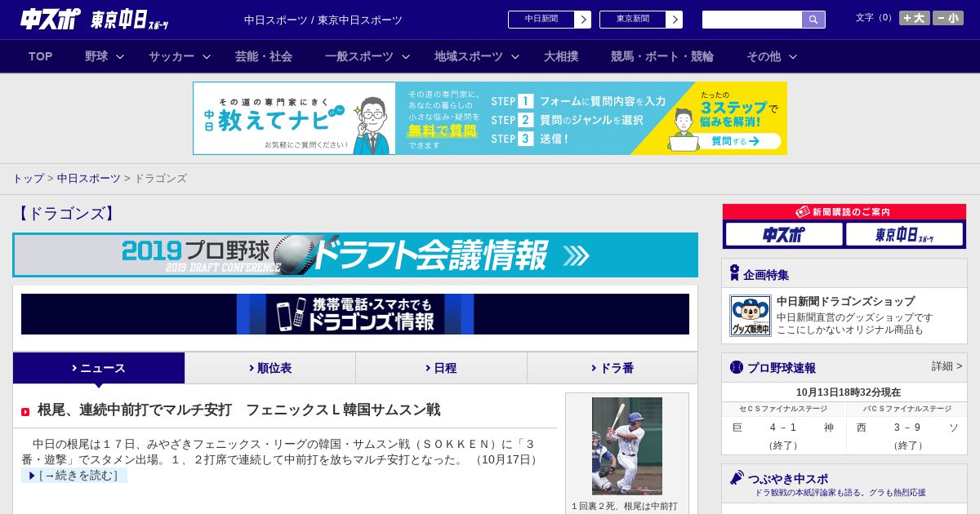Click the 中スポ subscription button
This screenshot has height=514, width=980.
(x=784, y=235)
